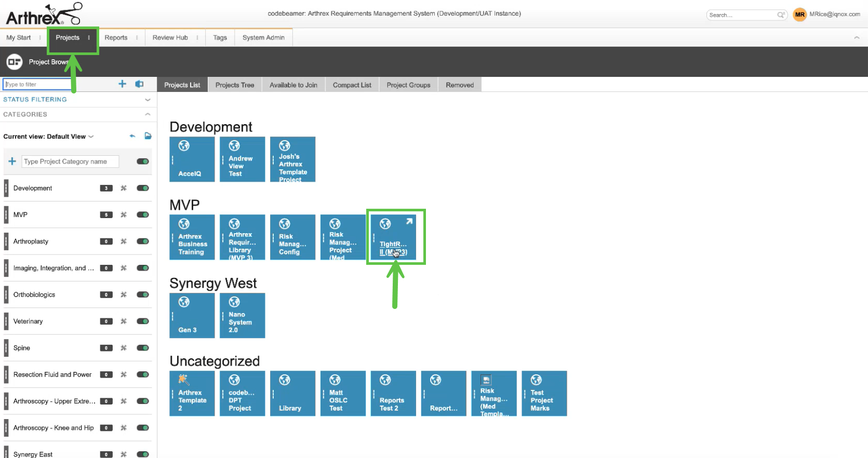Click the MR user avatar icon
This screenshot has width=868, height=458.
[x=799, y=15]
